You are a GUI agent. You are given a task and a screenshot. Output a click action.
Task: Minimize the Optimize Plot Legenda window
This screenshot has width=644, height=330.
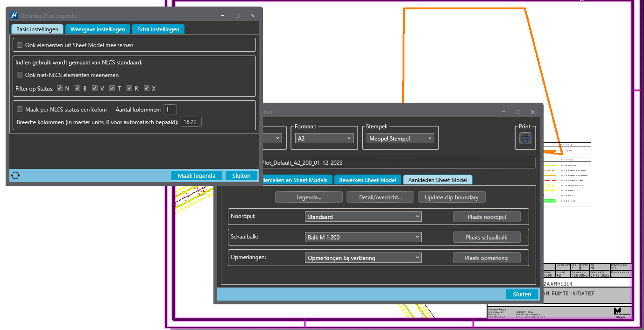point(223,16)
